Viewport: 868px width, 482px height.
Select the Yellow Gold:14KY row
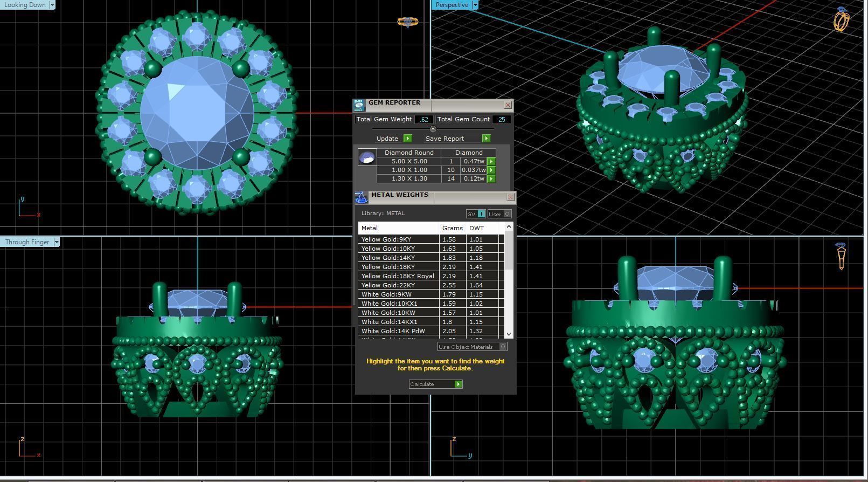(x=431, y=258)
